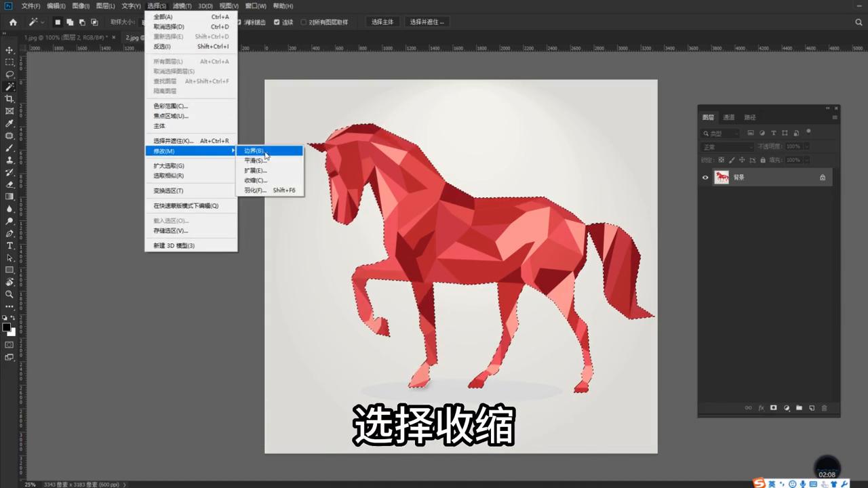Select the Frame tool
Image resolution: width=868 pixels, height=488 pixels.
(9, 111)
